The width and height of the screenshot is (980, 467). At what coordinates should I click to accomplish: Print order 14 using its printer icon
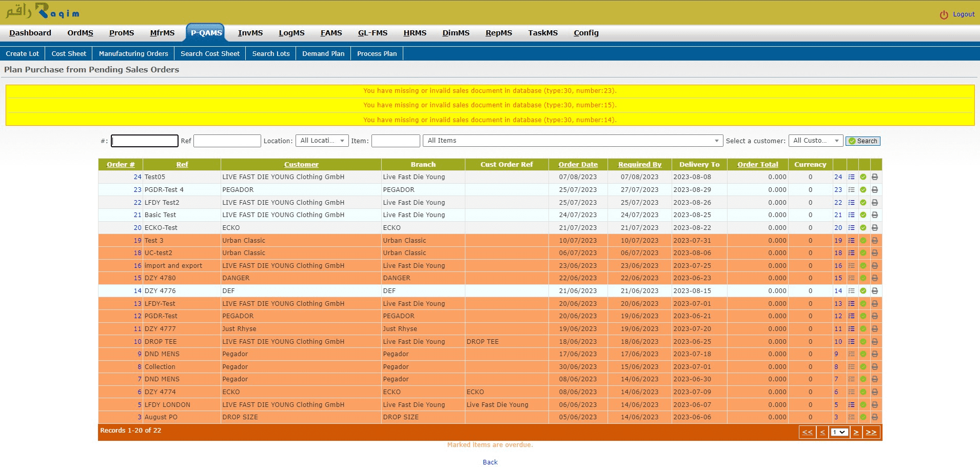[875, 291]
